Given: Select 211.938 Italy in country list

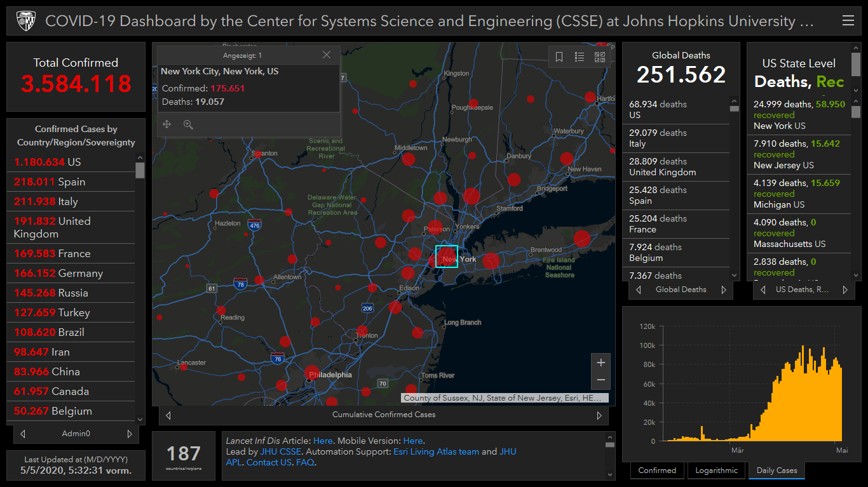Looking at the screenshot, I should pos(71,201).
